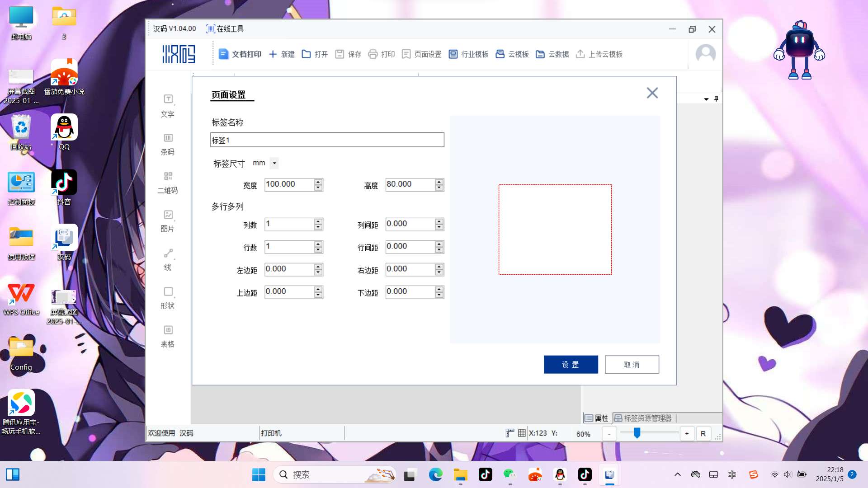
Task: Click 新建 to create new label
Action: tap(282, 54)
